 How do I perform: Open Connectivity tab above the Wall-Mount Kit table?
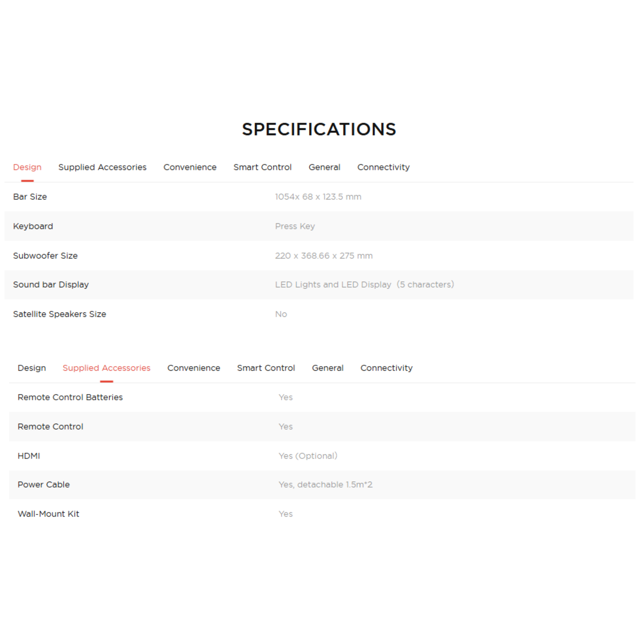(386, 368)
